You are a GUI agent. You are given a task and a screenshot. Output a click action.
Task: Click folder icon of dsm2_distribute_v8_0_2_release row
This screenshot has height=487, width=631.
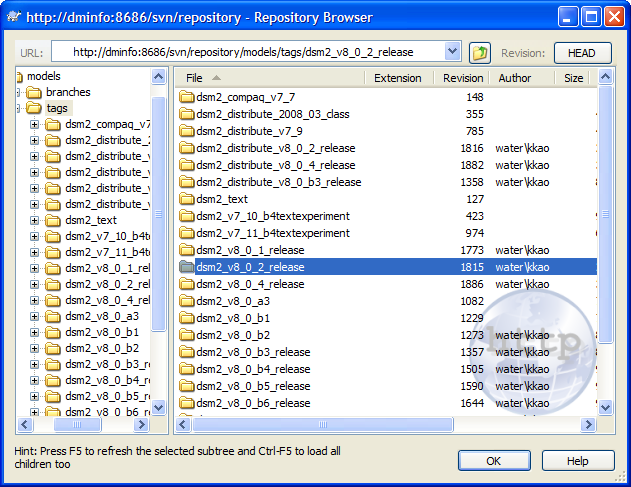point(187,148)
